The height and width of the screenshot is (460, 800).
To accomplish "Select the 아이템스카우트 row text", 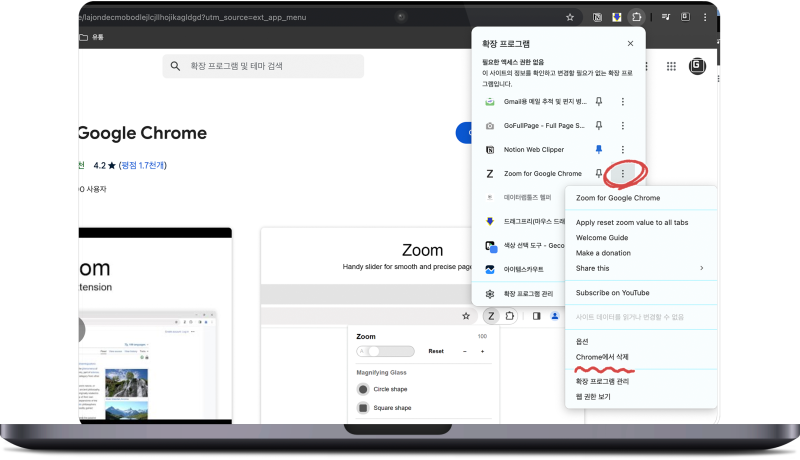I will click(523, 269).
